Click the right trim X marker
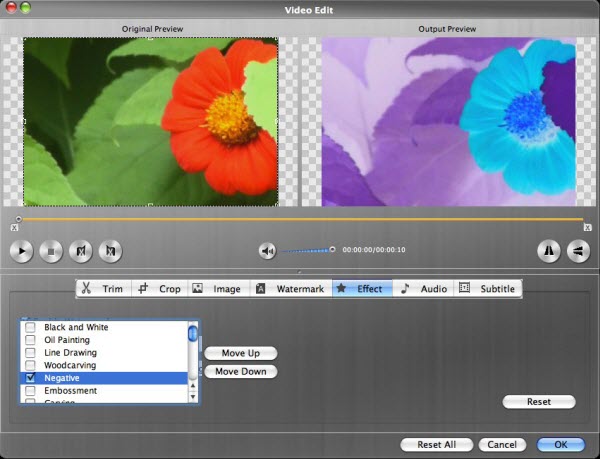The image size is (600, 459). click(587, 228)
